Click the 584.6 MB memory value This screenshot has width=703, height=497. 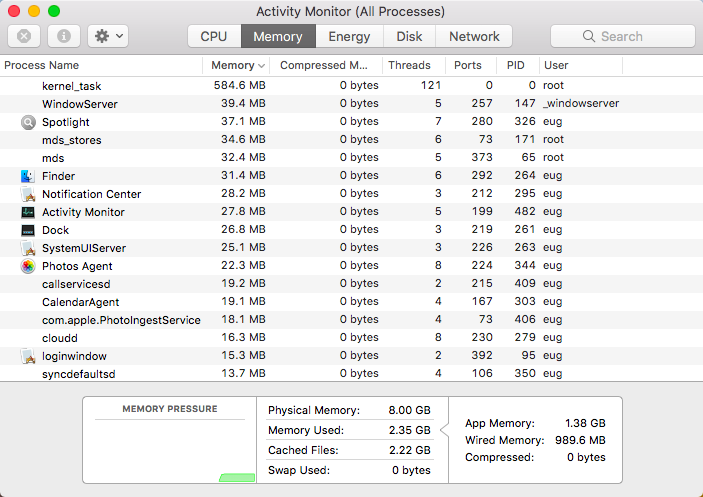pos(239,85)
